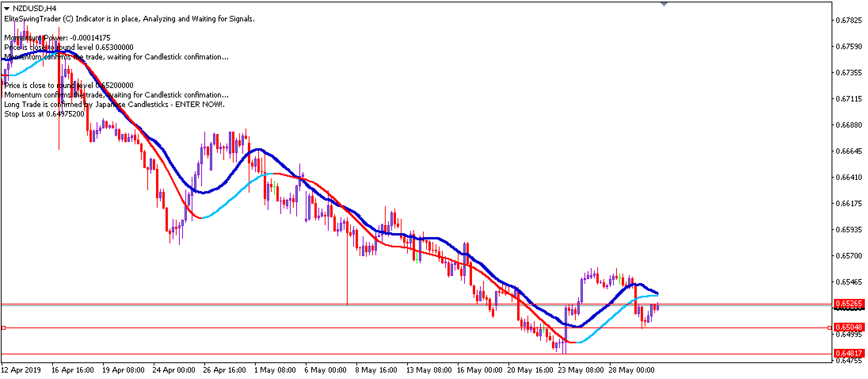Image resolution: width=868 pixels, height=379 pixels.
Task: Select the red 0.64817 price tag on the axis
Action: coord(850,353)
